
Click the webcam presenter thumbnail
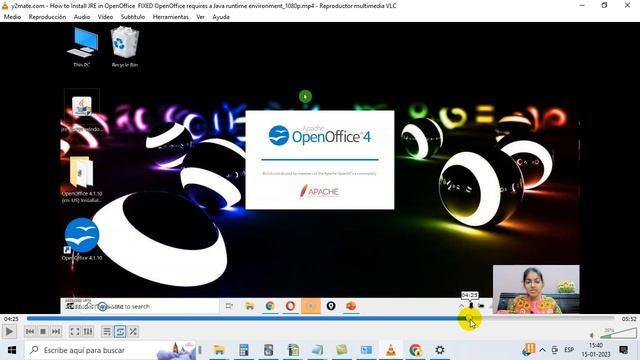(x=536, y=289)
